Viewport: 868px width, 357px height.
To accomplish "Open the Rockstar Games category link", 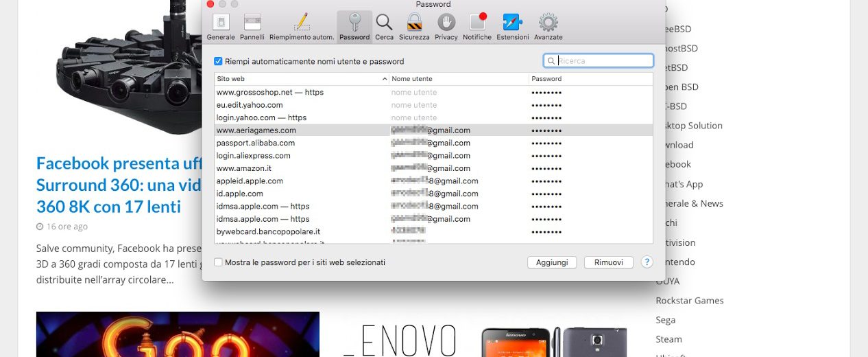I will pyautogui.click(x=689, y=301).
